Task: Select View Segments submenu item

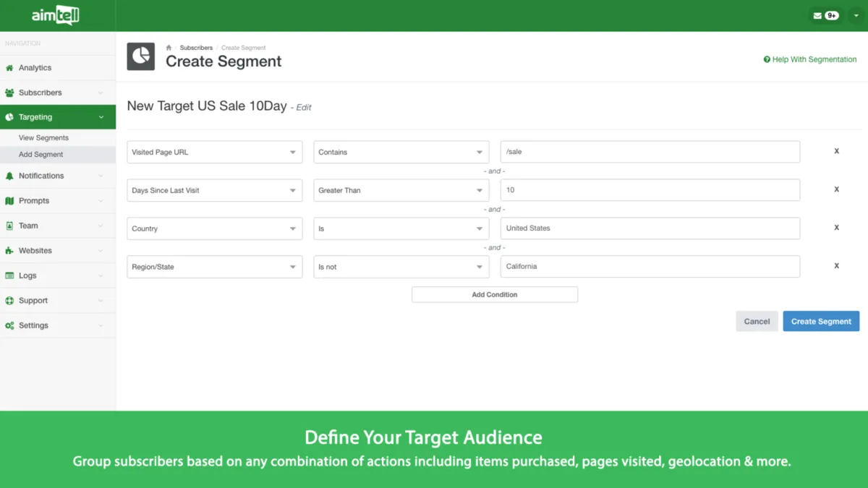Action: tap(43, 137)
